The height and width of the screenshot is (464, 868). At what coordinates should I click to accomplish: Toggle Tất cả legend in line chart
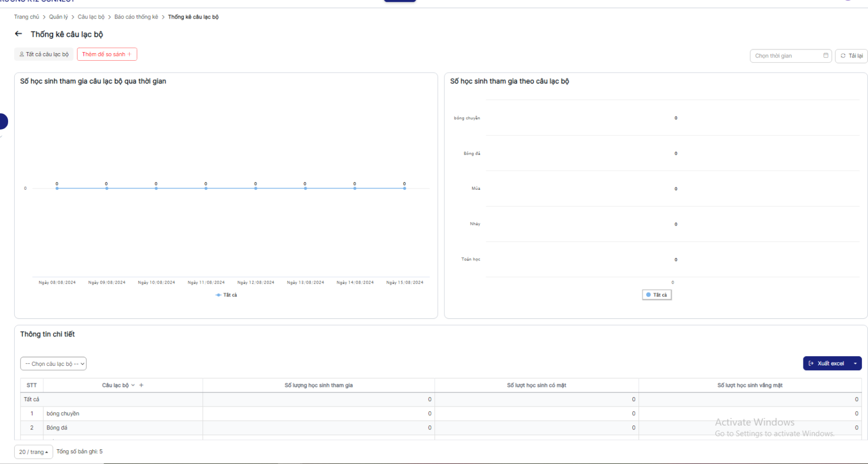click(226, 295)
